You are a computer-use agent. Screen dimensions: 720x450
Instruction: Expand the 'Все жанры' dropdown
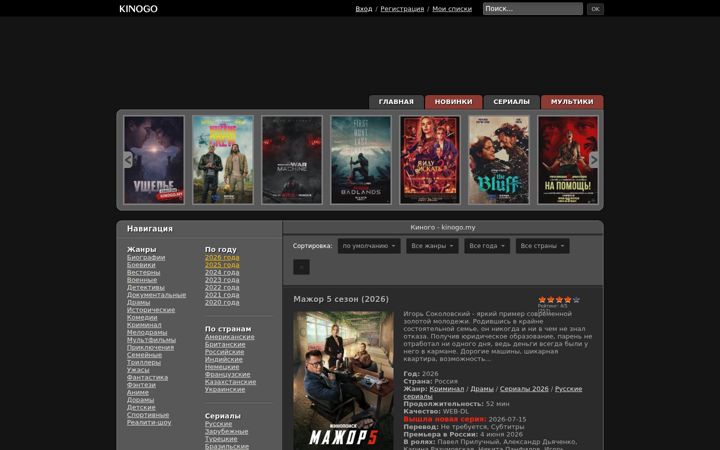432,246
